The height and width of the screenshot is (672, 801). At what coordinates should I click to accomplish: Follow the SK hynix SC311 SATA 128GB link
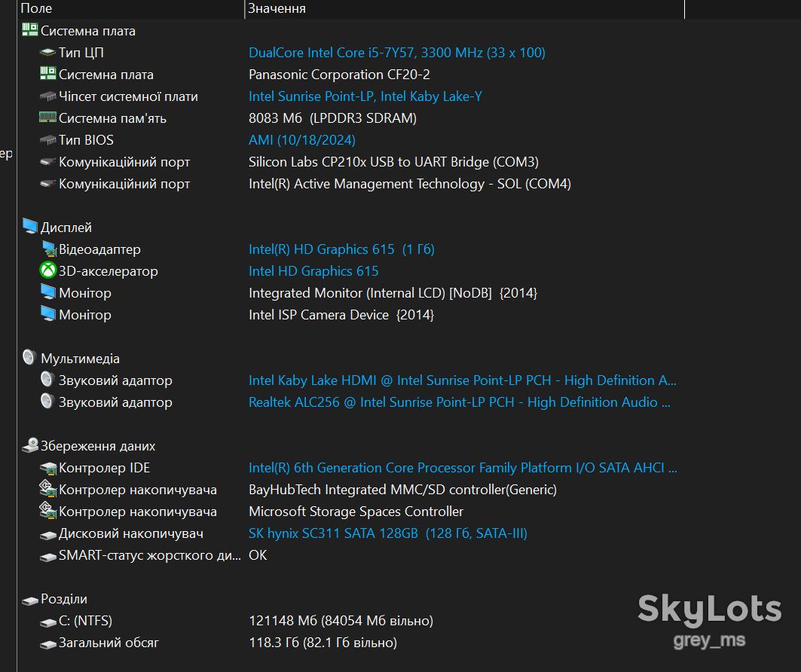388,533
